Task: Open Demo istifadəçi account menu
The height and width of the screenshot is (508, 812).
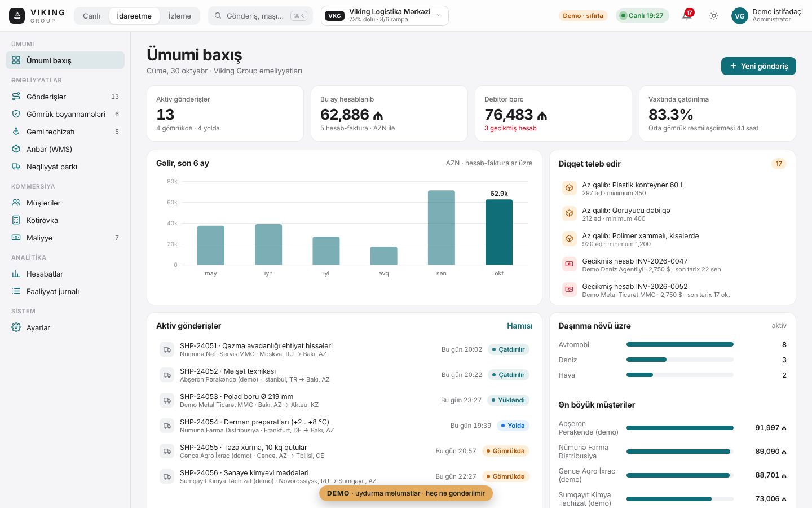Action: point(767,16)
